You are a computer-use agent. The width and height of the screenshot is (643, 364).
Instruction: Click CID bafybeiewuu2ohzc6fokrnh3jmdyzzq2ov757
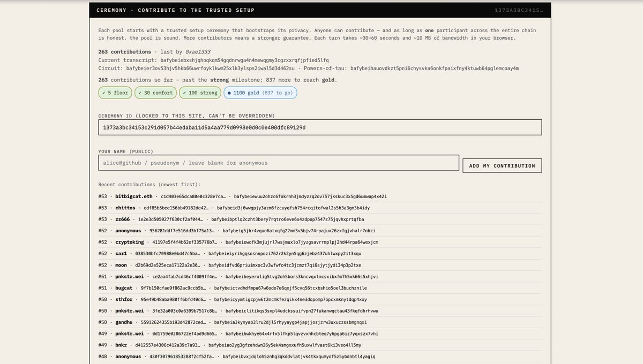click(310, 196)
